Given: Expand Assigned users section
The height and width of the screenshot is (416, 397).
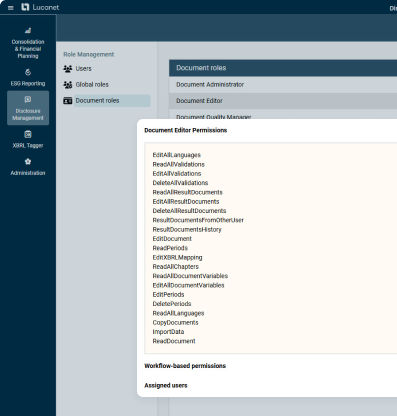Looking at the screenshot, I should pyautogui.click(x=166, y=385).
